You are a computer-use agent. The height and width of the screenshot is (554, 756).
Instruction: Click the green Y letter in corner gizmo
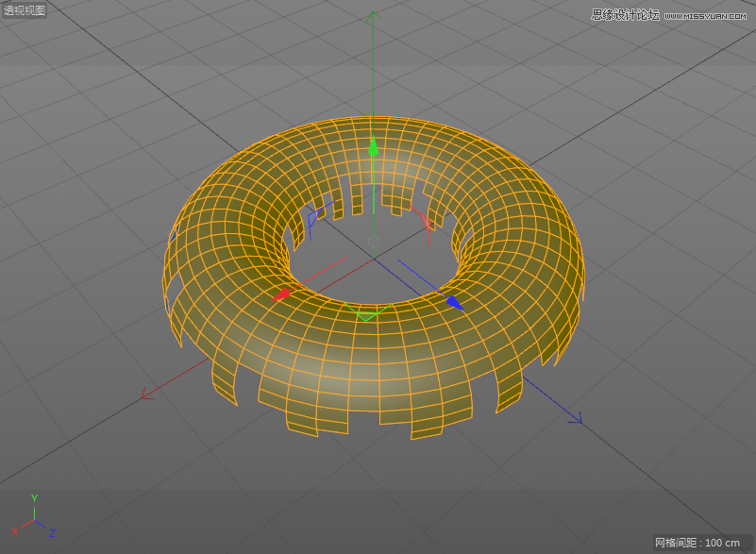tap(34, 497)
